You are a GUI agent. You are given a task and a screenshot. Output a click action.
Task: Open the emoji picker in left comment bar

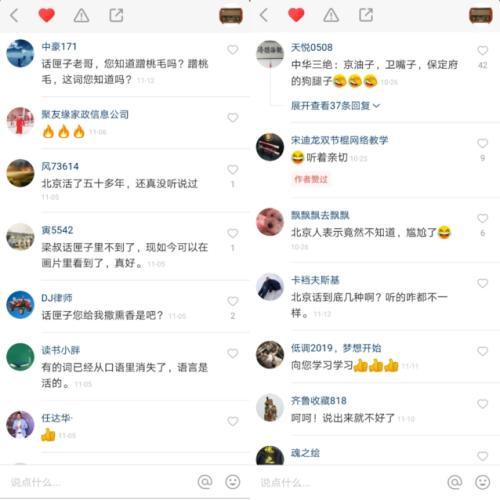(232, 482)
